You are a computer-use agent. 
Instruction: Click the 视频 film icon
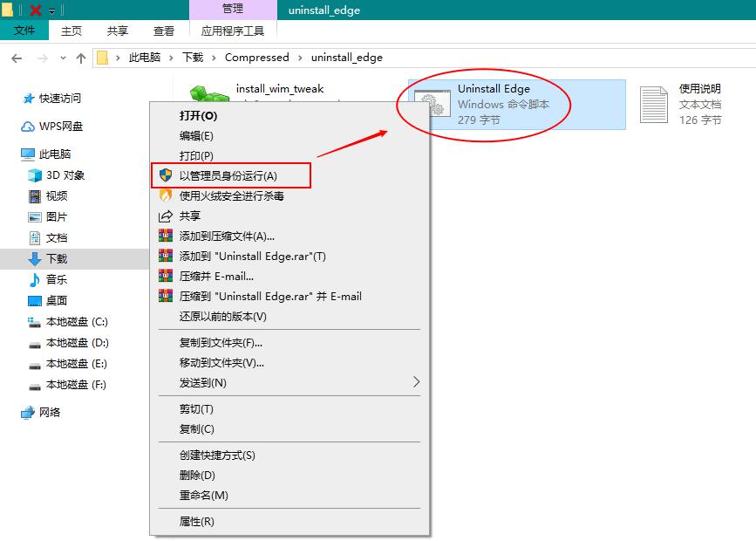point(35,196)
